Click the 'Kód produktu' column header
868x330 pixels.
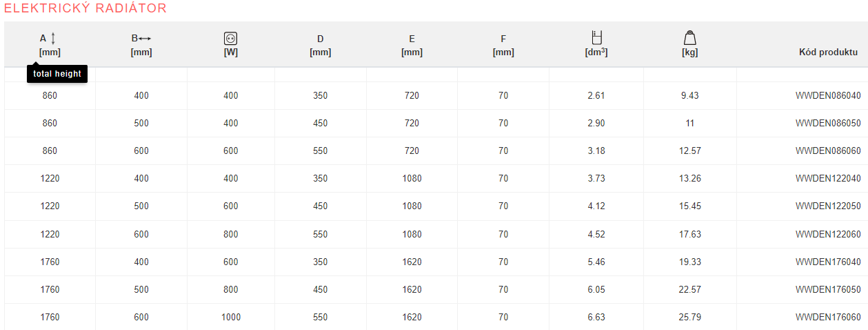tap(828, 52)
